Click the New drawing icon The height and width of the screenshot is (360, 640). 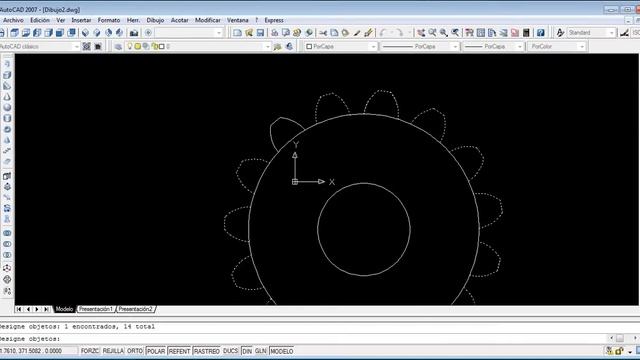tap(238, 33)
